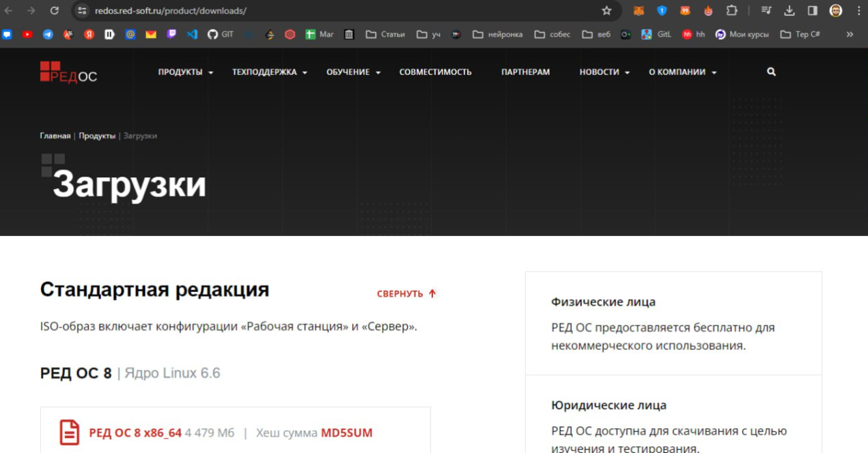
Task: Click the Физические лица heading
Action: (603, 302)
